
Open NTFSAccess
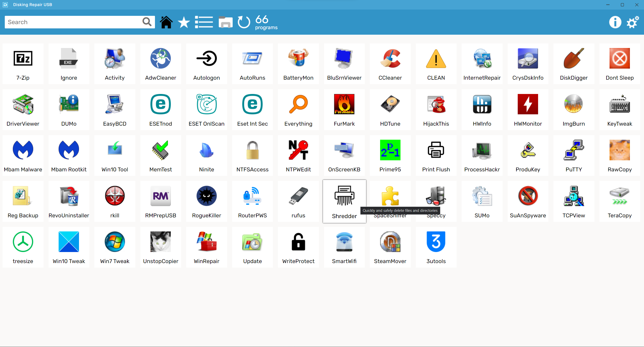pyautogui.click(x=252, y=156)
